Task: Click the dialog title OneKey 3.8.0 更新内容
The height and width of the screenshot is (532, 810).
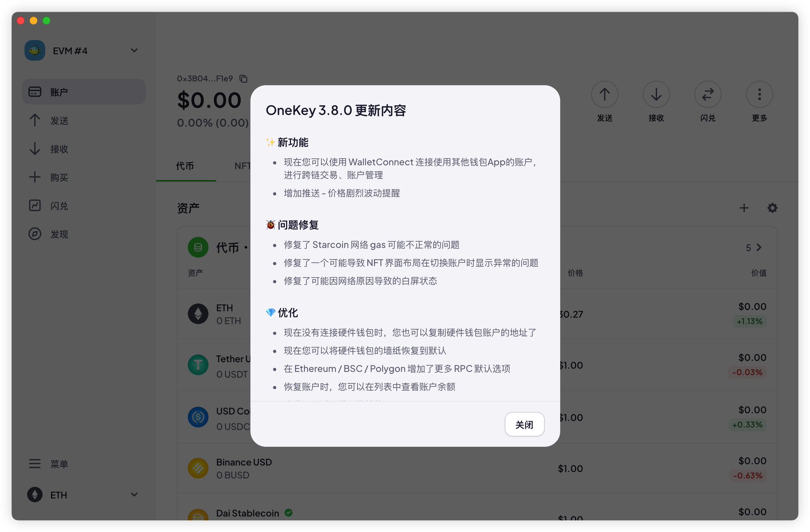Action: pyautogui.click(x=336, y=110)
